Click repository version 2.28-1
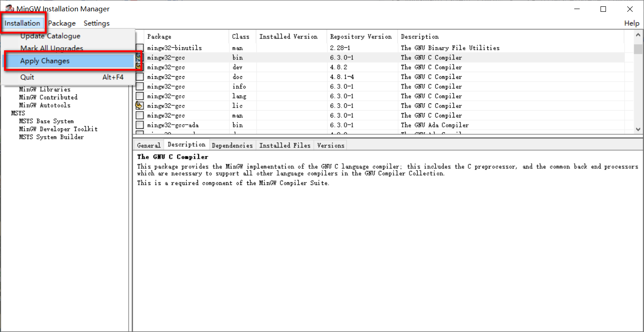This screenshot has height=332, width=644. click(x=341, y=48)
